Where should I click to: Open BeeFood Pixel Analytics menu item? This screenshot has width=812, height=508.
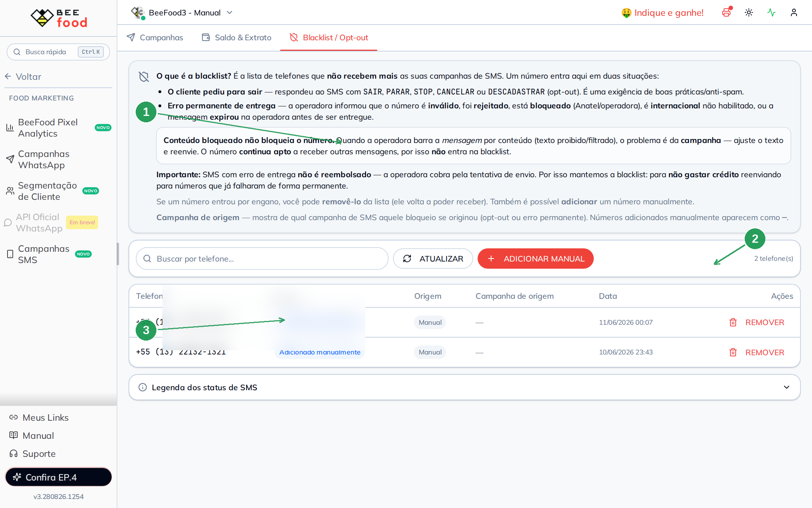58,128
